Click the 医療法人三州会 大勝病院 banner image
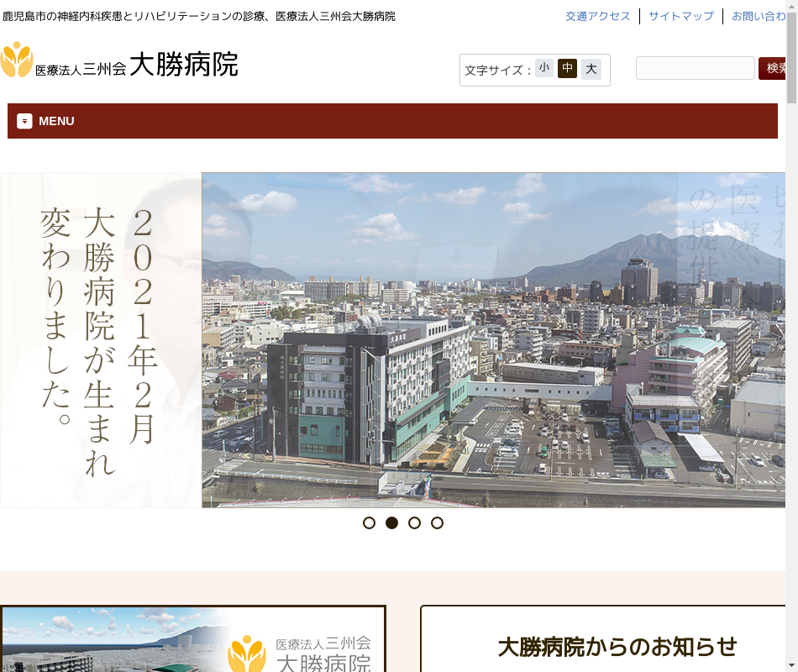The height and width of the screenshot is (672, 798). [x=192, y=639]
